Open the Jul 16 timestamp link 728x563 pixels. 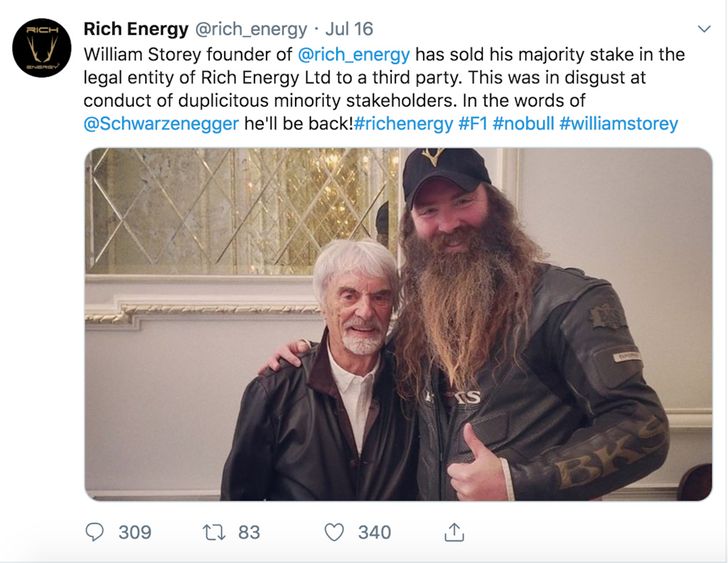[349, 29]
